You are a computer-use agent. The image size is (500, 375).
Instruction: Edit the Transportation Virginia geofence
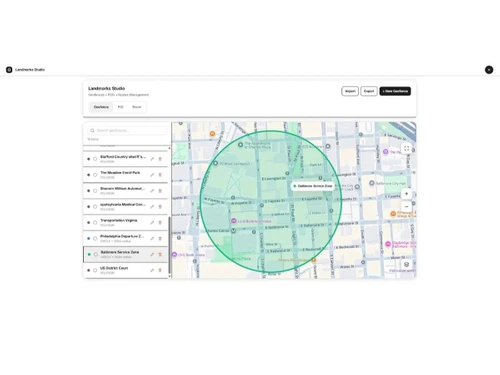pos(152,222)
